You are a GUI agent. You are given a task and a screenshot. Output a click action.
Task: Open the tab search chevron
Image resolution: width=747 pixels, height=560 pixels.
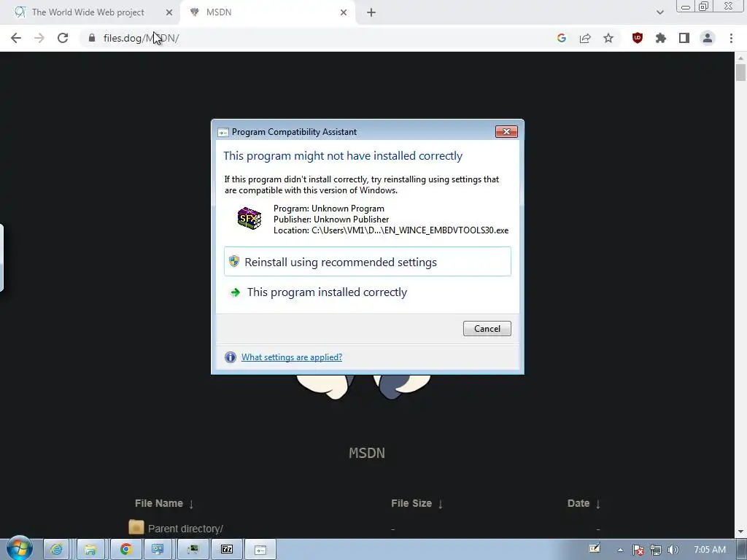click(659, 12)
